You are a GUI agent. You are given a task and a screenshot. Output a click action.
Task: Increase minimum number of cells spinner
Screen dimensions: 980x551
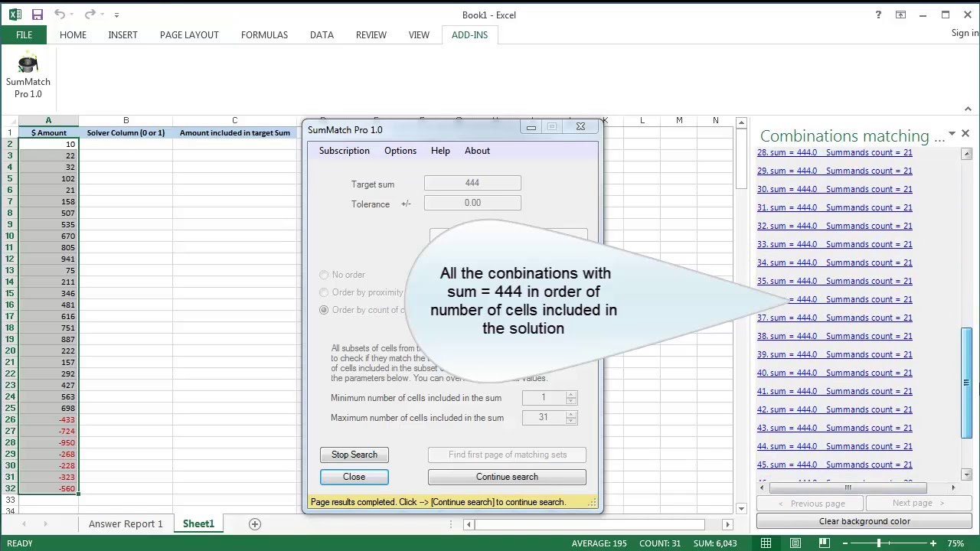coord(571,394)
